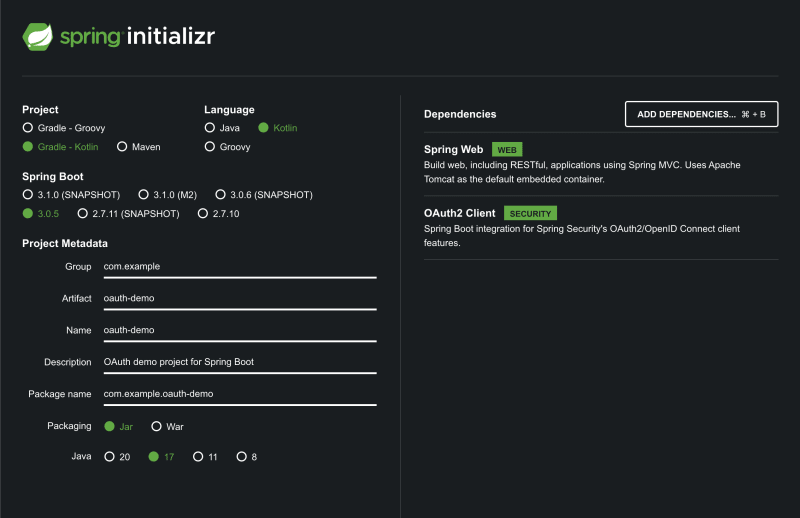Choose Groovy as the language

pos(227,146)
